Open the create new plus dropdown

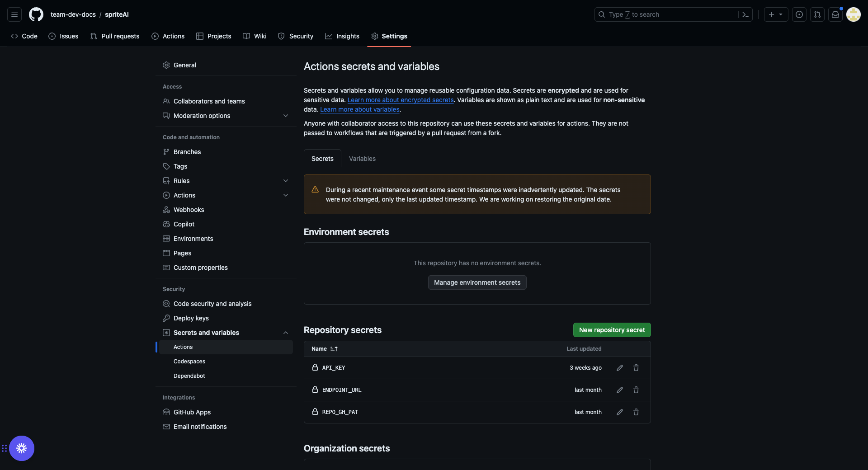[x=776, y=14]
